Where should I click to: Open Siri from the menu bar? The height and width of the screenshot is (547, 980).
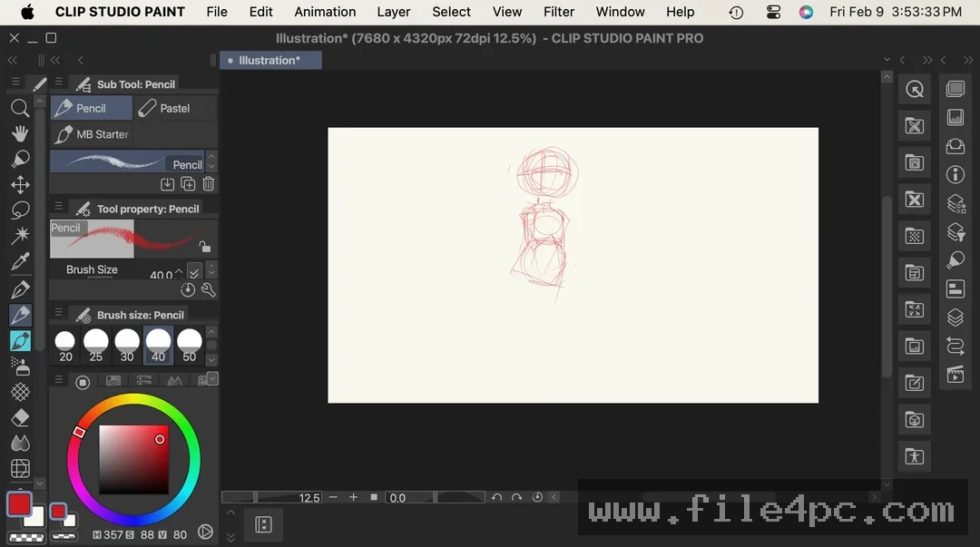click(x=807, y=12)
